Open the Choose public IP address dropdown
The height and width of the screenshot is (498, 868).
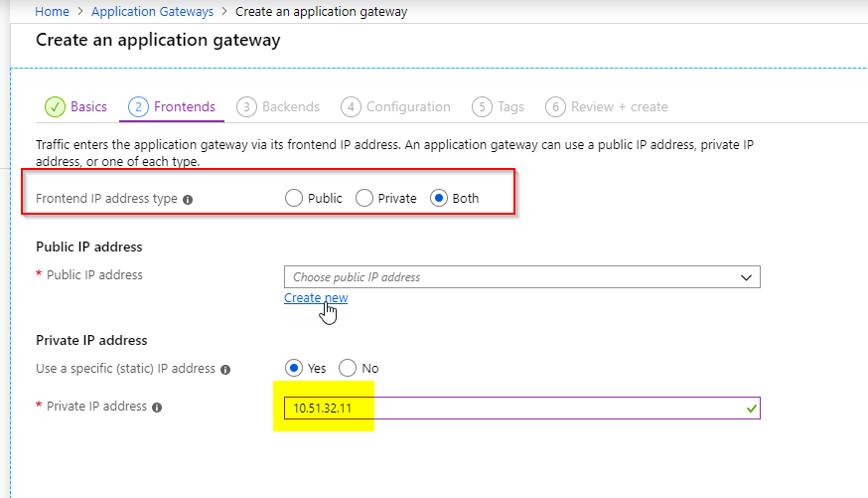click(521, 277)
